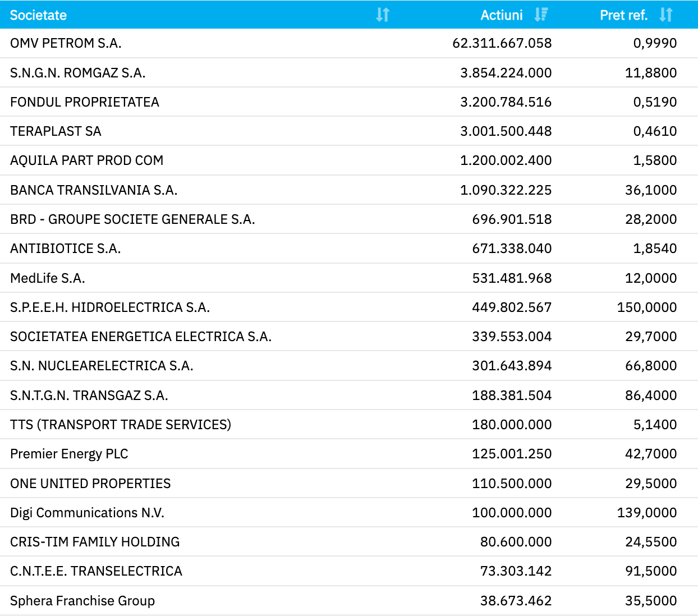This screenshot has width=698, height=616.
Task: Open Digi Communications N.V. details
Action: 86,512
